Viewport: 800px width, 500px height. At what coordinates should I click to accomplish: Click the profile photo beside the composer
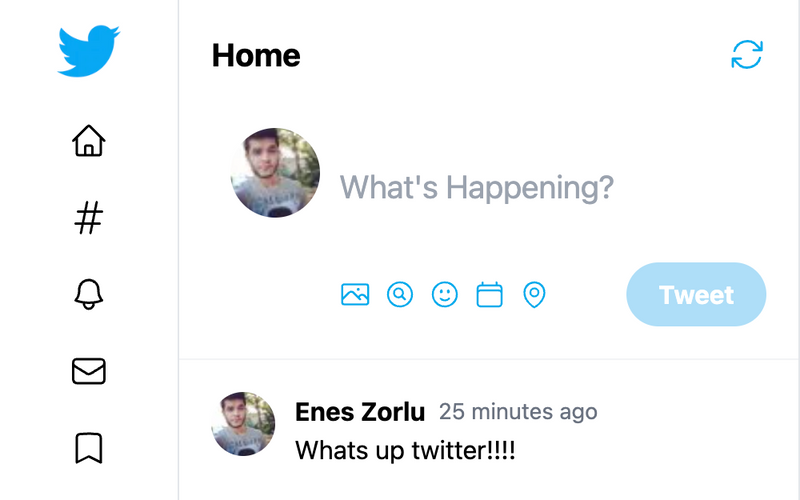[276, 172]
